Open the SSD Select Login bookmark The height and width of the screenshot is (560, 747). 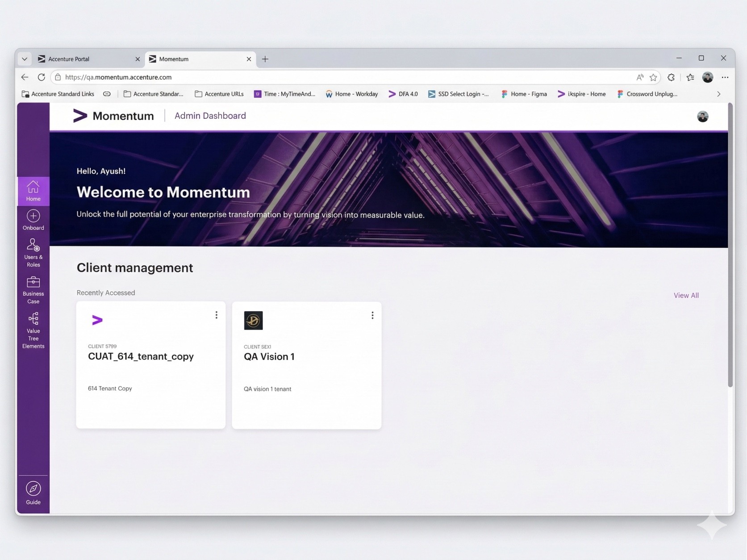coord(459,94)
